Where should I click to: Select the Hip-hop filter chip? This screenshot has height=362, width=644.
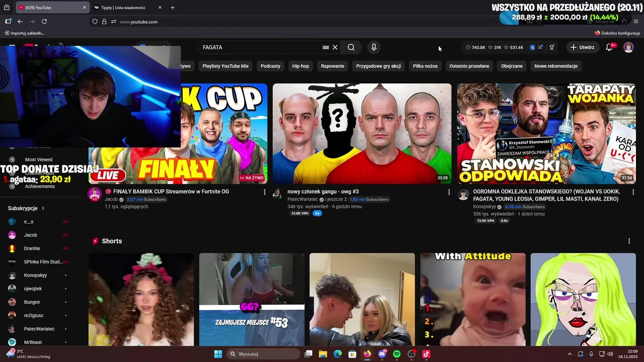click(301, 66)
